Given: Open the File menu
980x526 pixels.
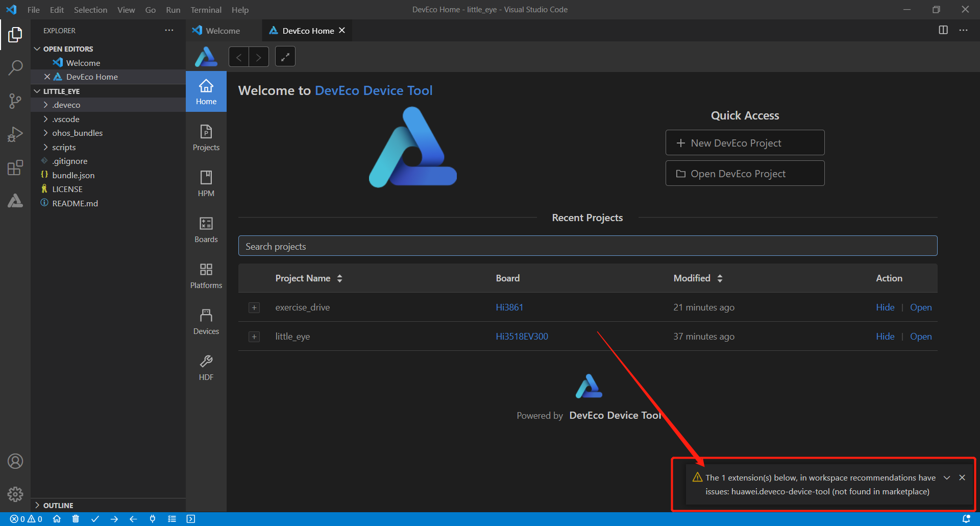Looking at the screenshot, I should 34,10.
